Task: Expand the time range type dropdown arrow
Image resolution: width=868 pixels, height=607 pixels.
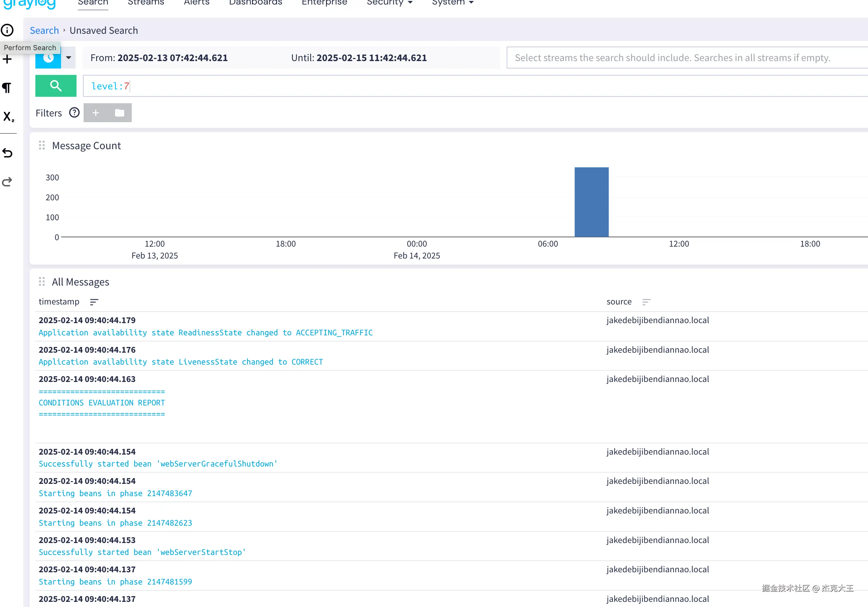Action: [68, 58]
